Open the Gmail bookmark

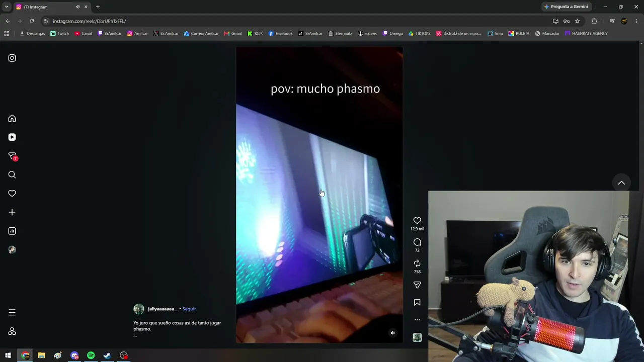(x=232, y=34)
